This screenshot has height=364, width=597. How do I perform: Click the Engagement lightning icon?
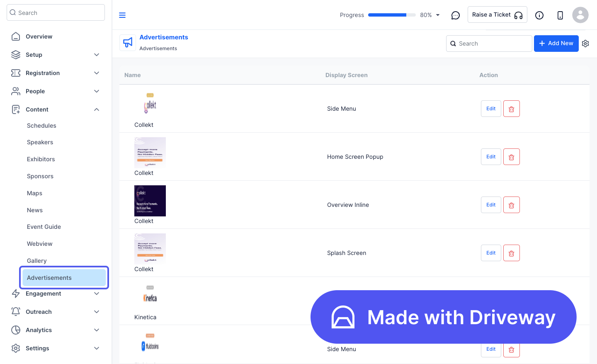point(16,294)
